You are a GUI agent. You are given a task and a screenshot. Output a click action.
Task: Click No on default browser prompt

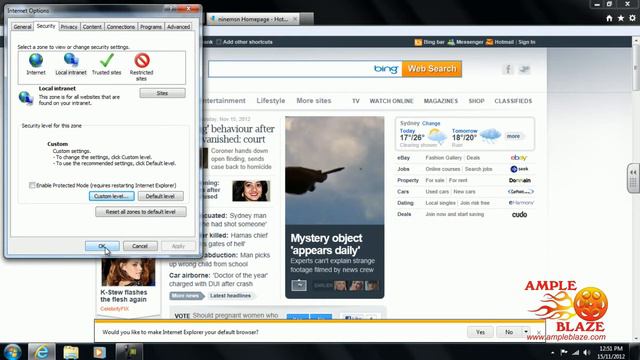[x=509, y=332]
